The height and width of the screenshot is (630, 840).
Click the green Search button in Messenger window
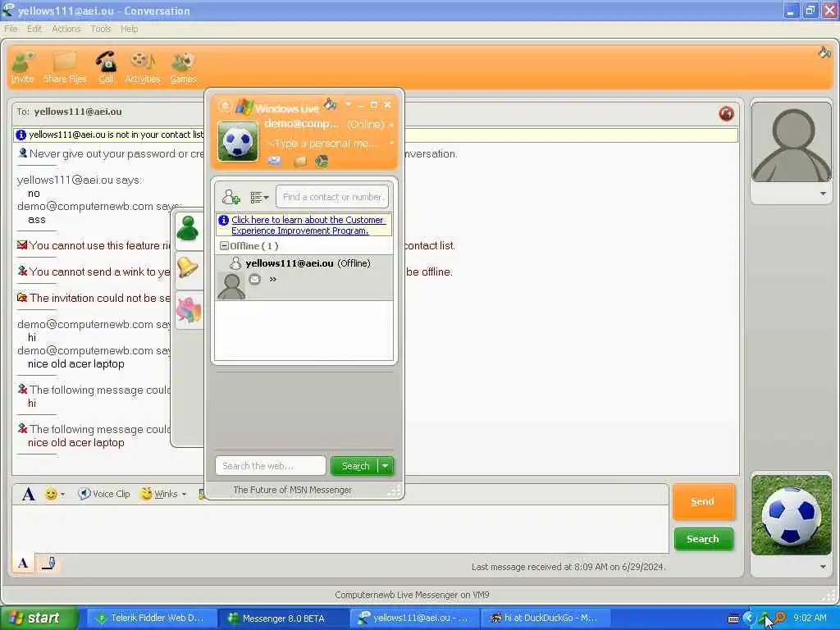354,466
